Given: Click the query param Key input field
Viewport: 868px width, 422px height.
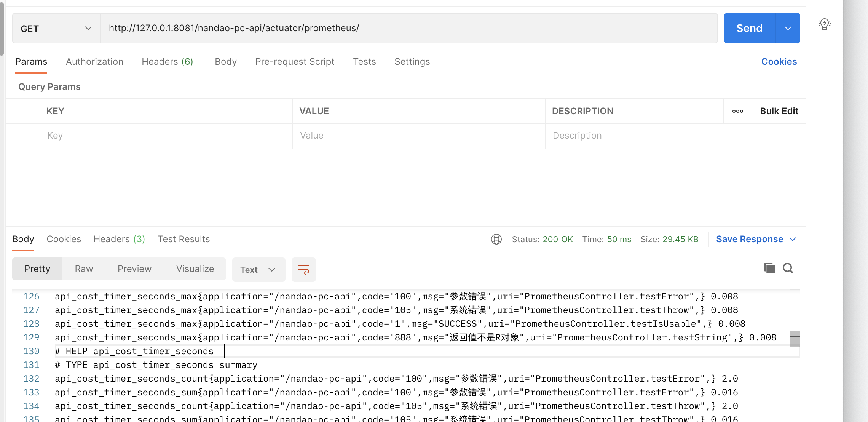Looking at the screenshot, I should pos(166,136).
